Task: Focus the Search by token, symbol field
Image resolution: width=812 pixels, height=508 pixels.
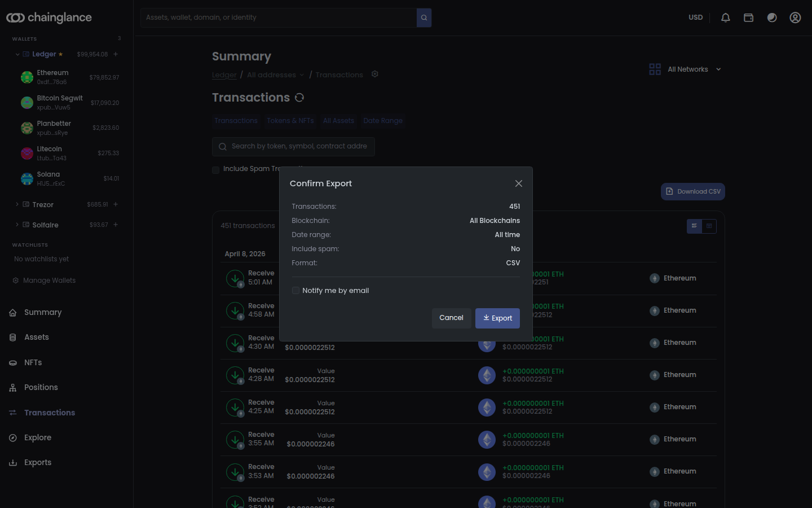Action: click(293, 147)
